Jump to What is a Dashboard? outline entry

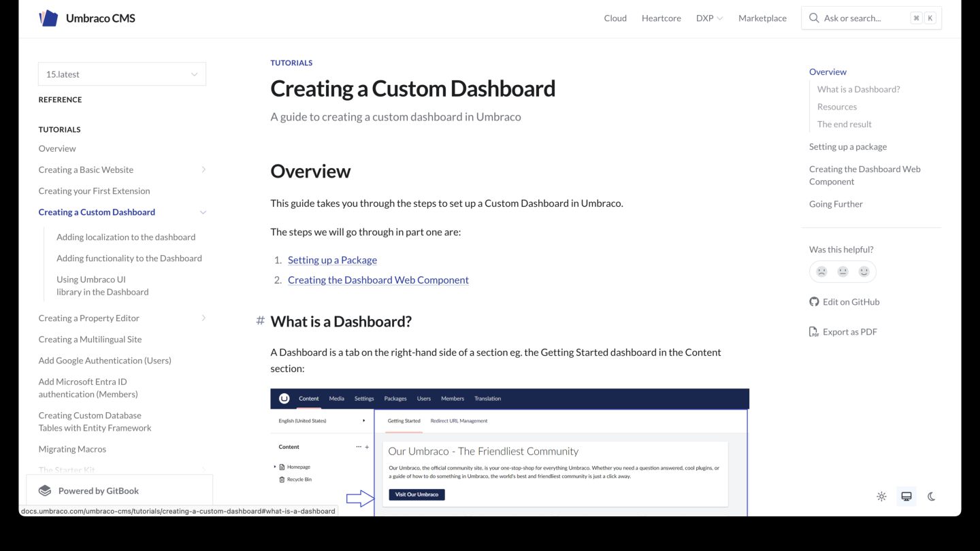tap(858, 89)
